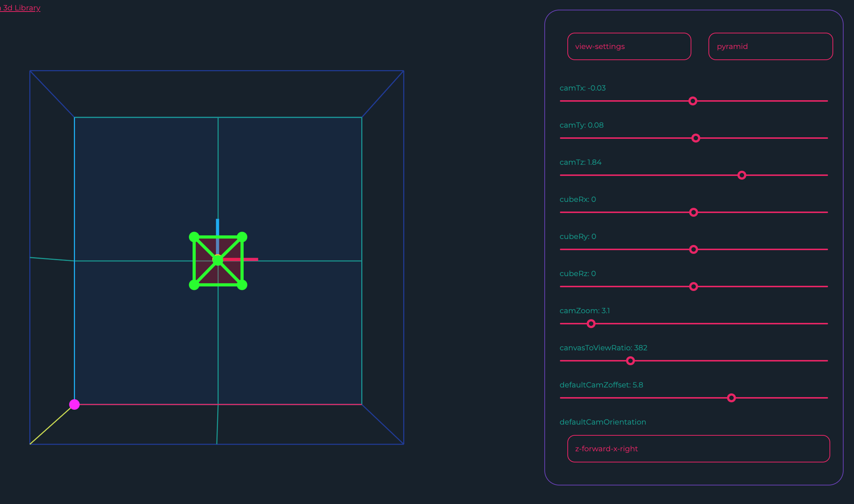
Task: Click the cubeRz slider handle
Action: [x=693, y=287]
